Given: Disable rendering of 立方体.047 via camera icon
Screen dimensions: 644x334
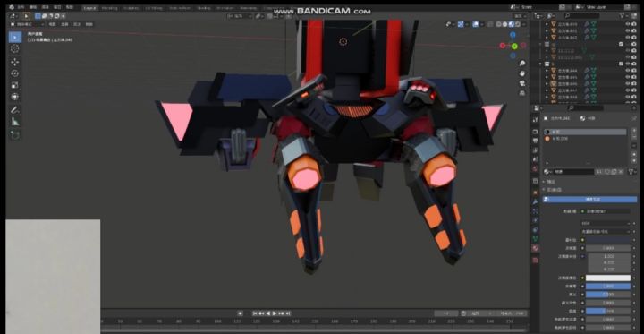Looking at the screenshot, I should [635, 90].
